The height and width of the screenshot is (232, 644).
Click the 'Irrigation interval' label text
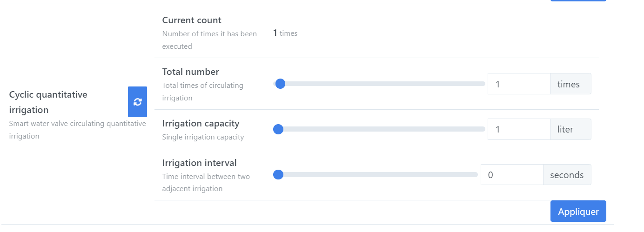pos(199,163)
